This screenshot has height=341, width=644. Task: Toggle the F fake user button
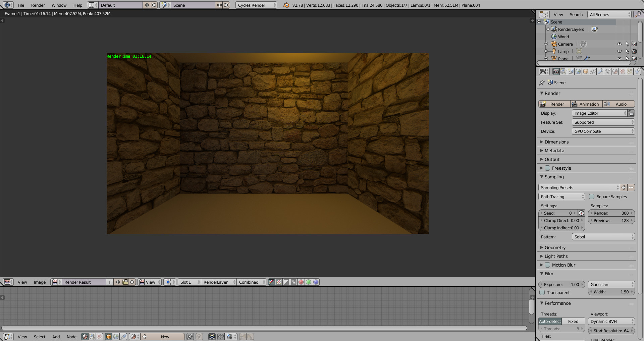click(110, 282)
